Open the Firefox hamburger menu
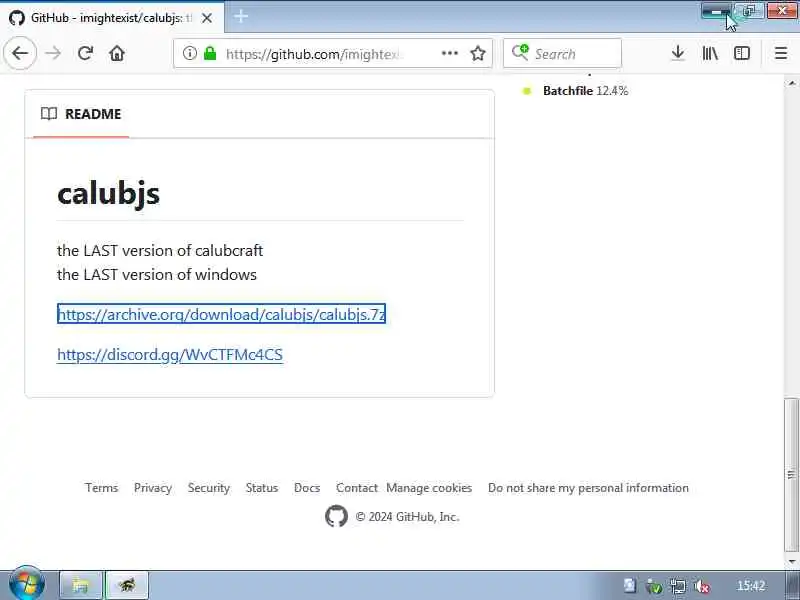 pyautogui.click(x=781, y=53)
